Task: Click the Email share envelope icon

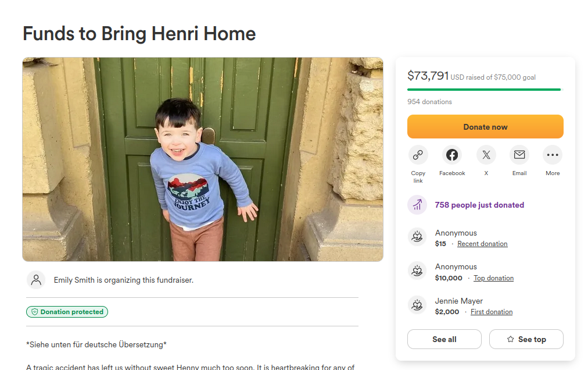Action: 519,155
